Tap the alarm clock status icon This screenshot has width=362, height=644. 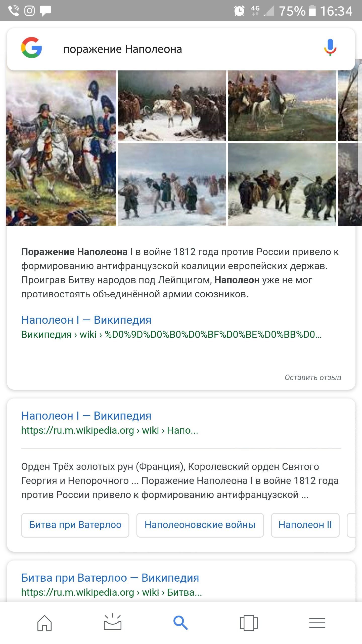pos(239,11)
